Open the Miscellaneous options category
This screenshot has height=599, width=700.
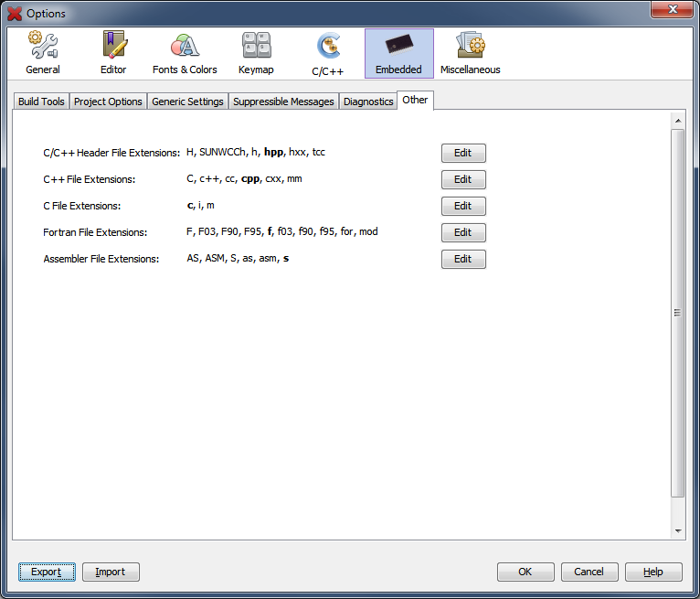pyautogui.click(x=470, y=53)
